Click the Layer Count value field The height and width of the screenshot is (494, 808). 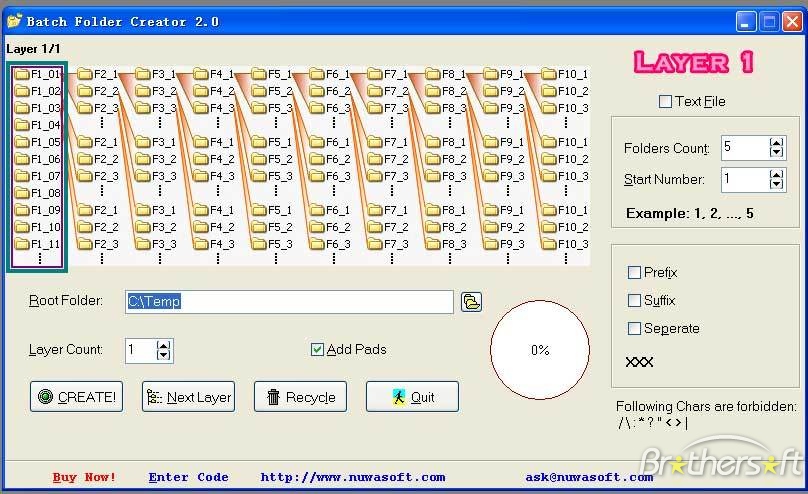[x=141, y=350]
